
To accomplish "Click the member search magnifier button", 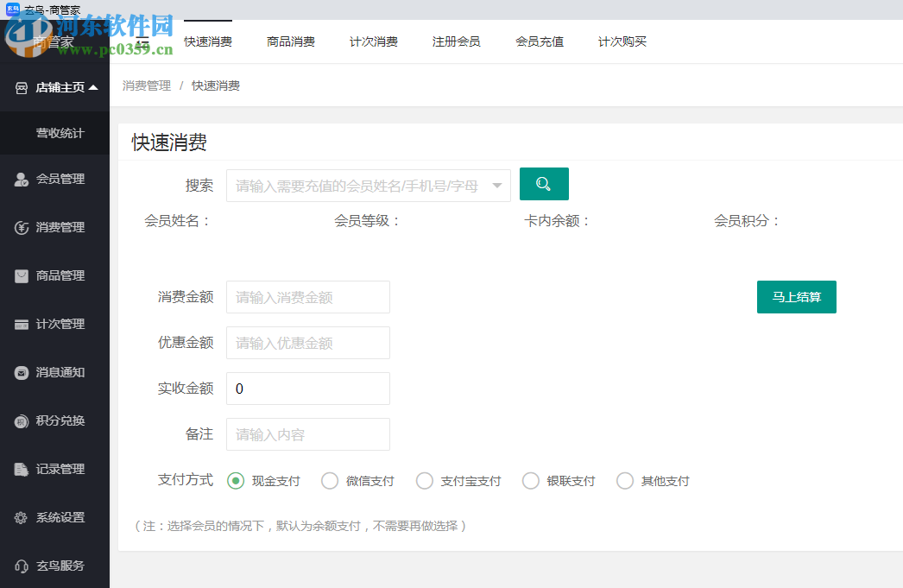I will (x=544, y=184).
